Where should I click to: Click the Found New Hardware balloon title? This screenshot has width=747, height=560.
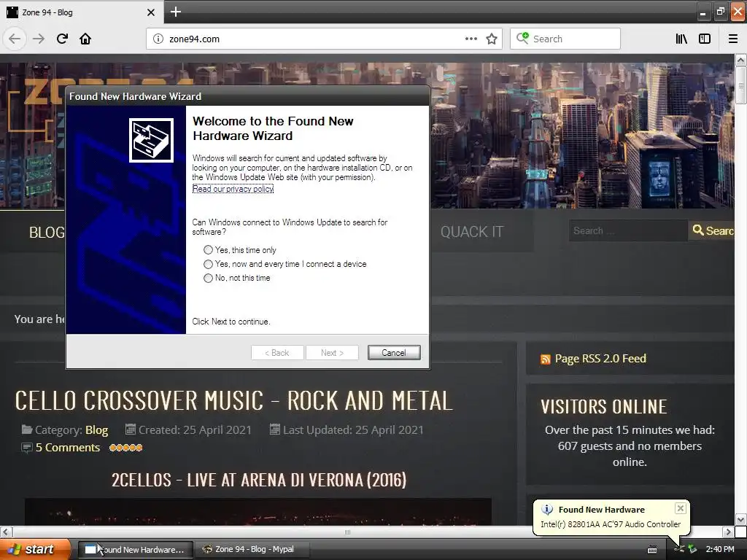(602, 510)
